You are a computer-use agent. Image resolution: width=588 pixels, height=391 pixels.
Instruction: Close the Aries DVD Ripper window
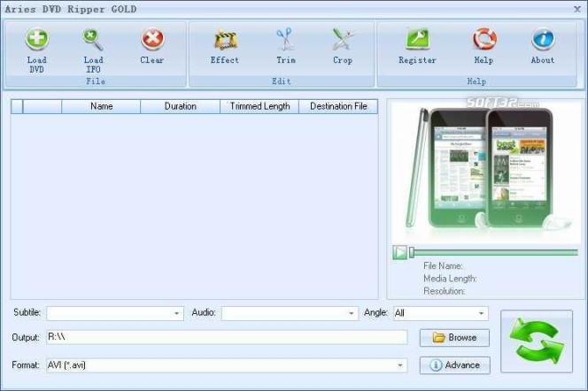577,9
